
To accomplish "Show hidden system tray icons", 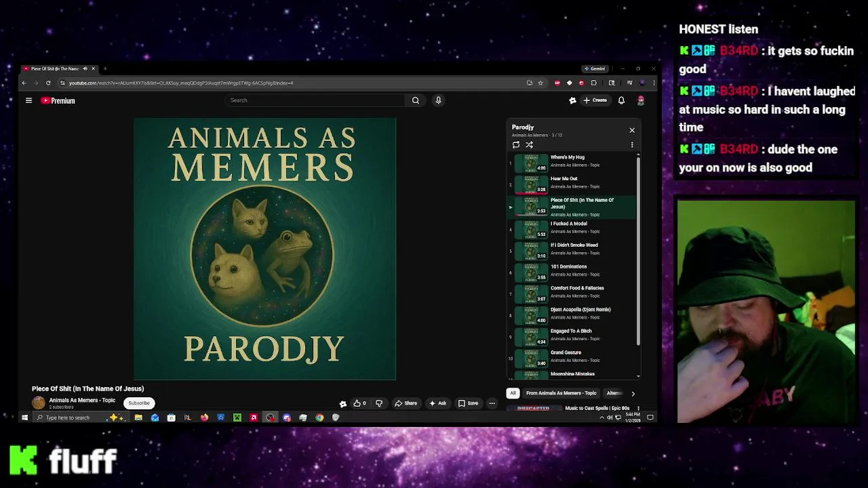I will [601, 418].
